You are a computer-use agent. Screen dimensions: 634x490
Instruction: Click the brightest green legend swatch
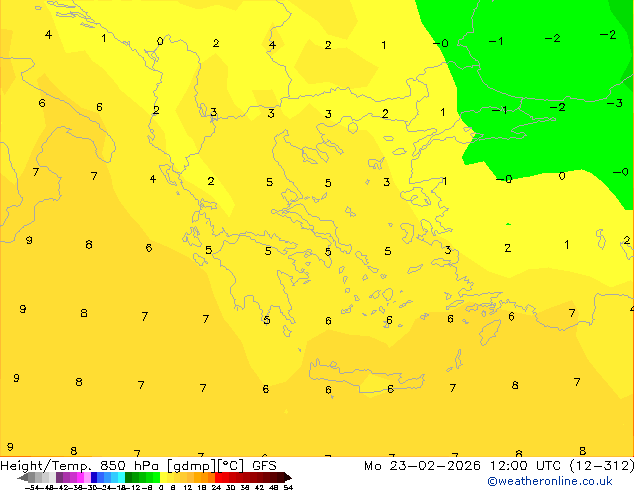tap(156, 477)
